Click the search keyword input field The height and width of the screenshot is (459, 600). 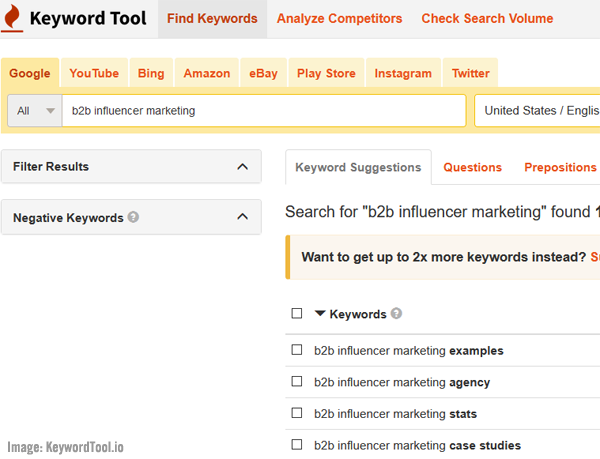264,111
